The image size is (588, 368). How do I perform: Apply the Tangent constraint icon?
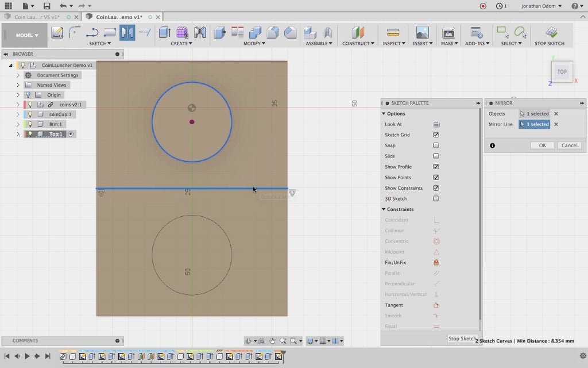436,305
